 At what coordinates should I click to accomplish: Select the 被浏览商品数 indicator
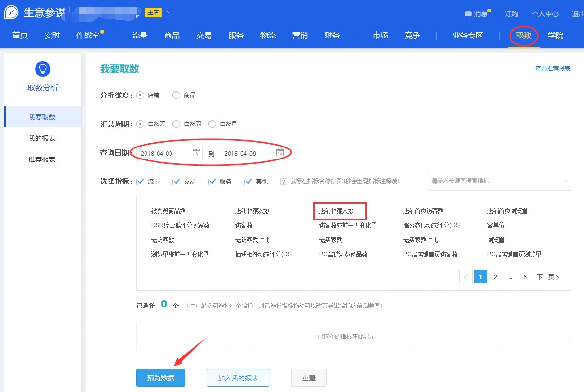(x=168, y=211)
